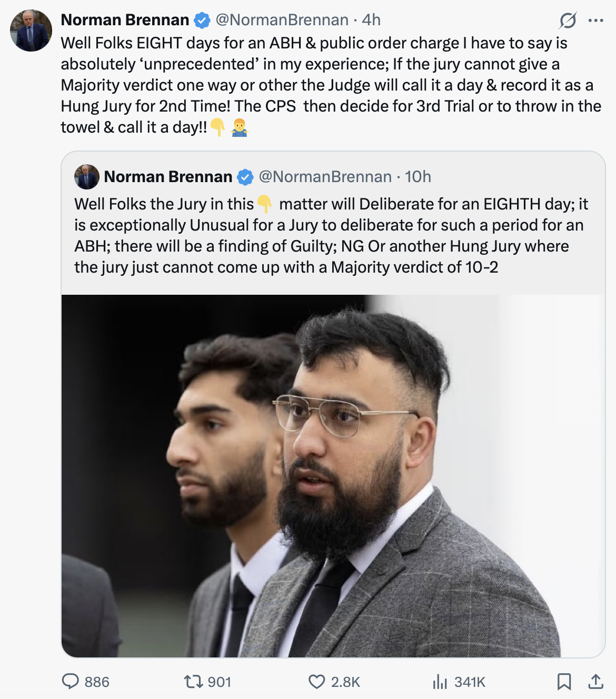Click main tweet text about Hung Jury
The width and height of the screenshot is (616, 699).
click(x=331, y=85)
